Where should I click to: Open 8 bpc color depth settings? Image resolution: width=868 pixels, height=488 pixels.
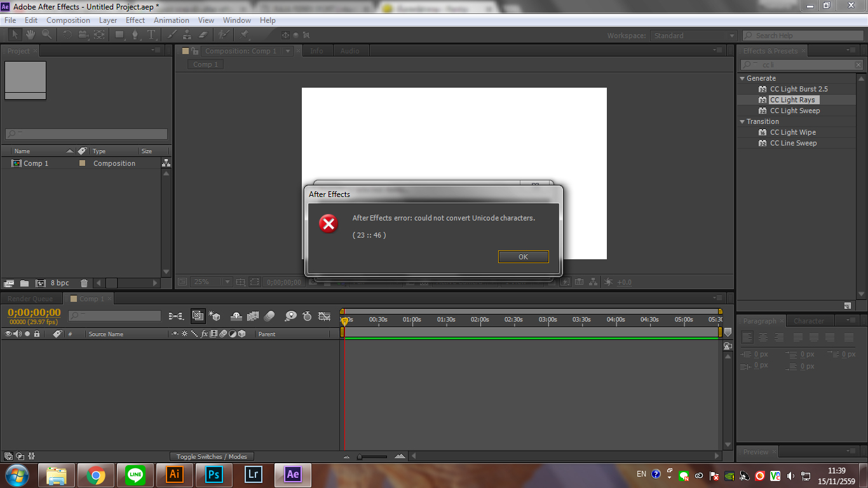[60, 283]
